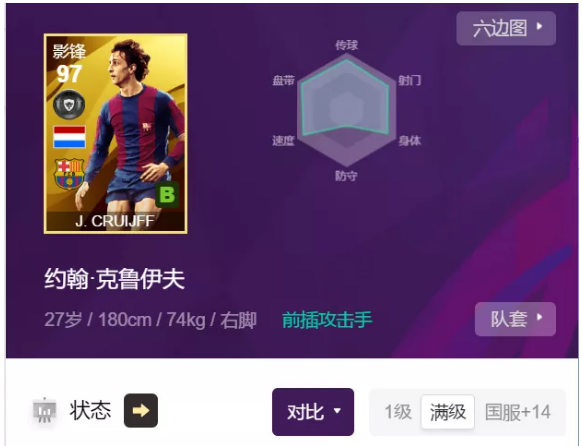Click the legend emblem badge under 97
Screen dimensions: 582x446
(x=69, y=104)
